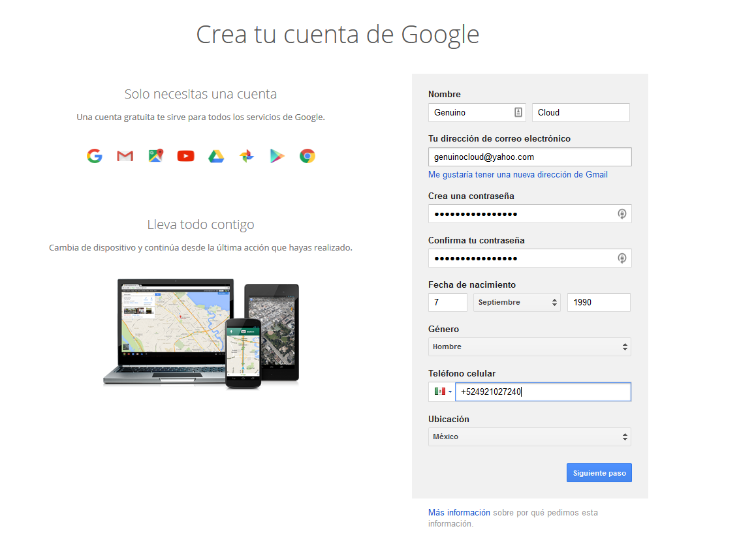Focus the first name field with Genuino
The image size is (756, 537).
coord(477,112)
